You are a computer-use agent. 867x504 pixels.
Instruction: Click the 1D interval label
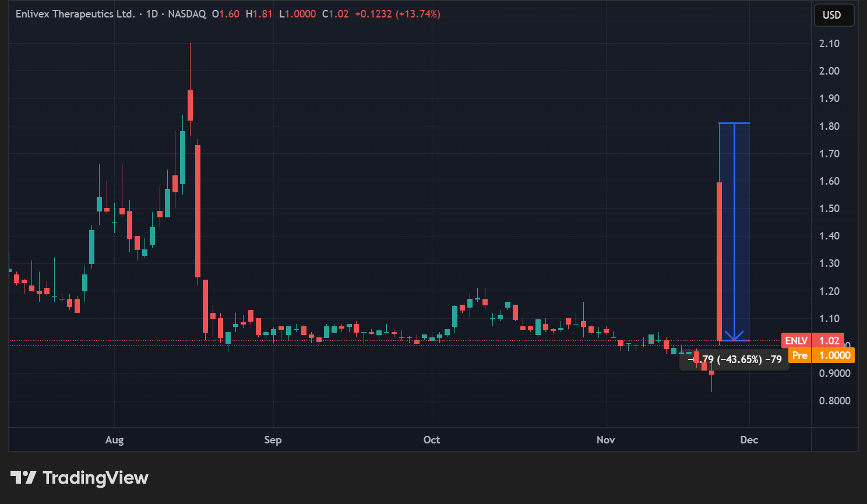click(x=151, y=14)
